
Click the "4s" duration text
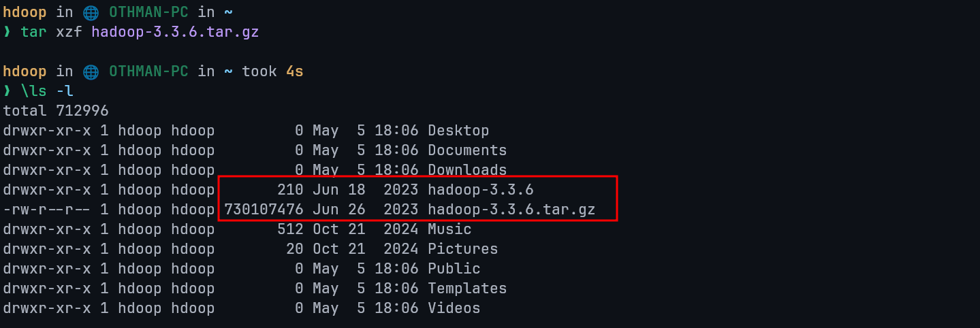[x=294, y=71]
